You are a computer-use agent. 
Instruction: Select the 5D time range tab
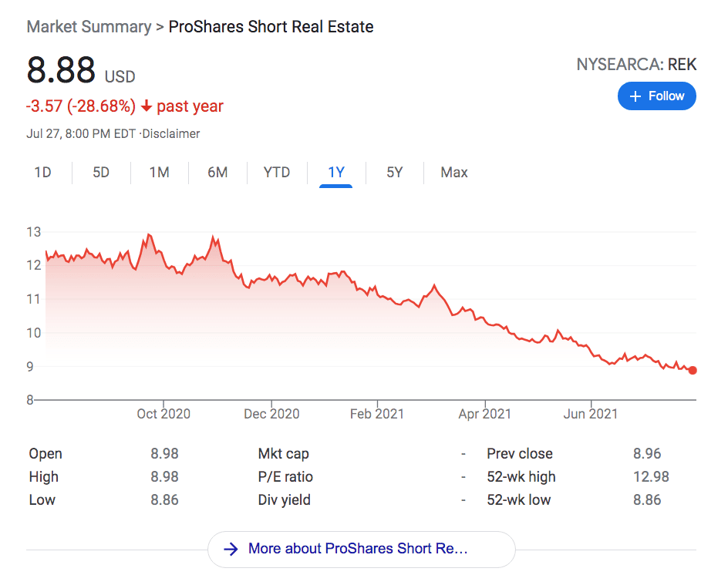tap(100, 172)
